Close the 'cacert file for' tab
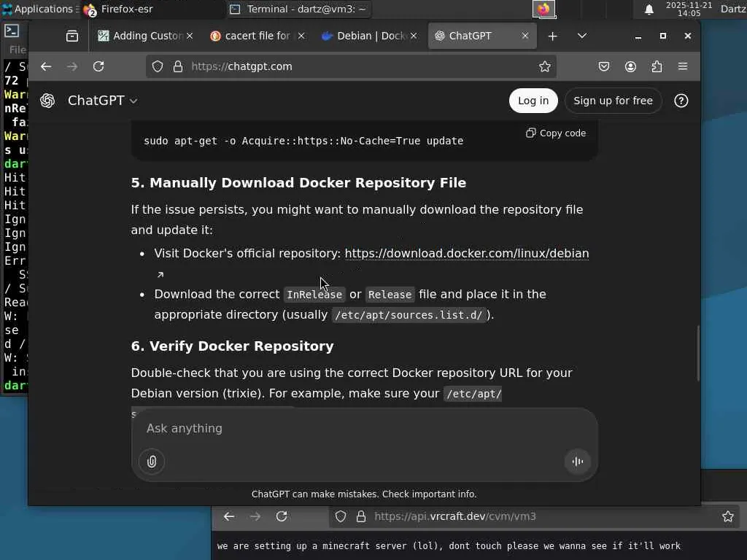 click(301, 36)
